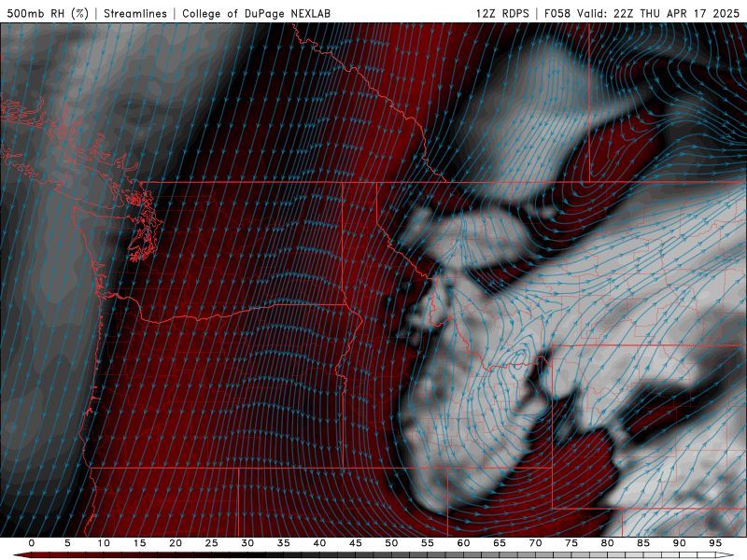
Task: Click the '12Z RDPS' model label
Action: (x=502, y=13)
